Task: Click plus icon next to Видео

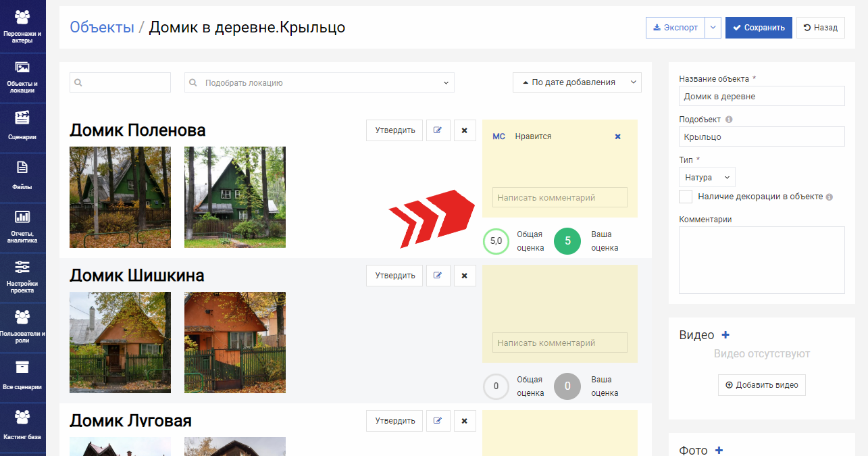Action: click(725, 335)
